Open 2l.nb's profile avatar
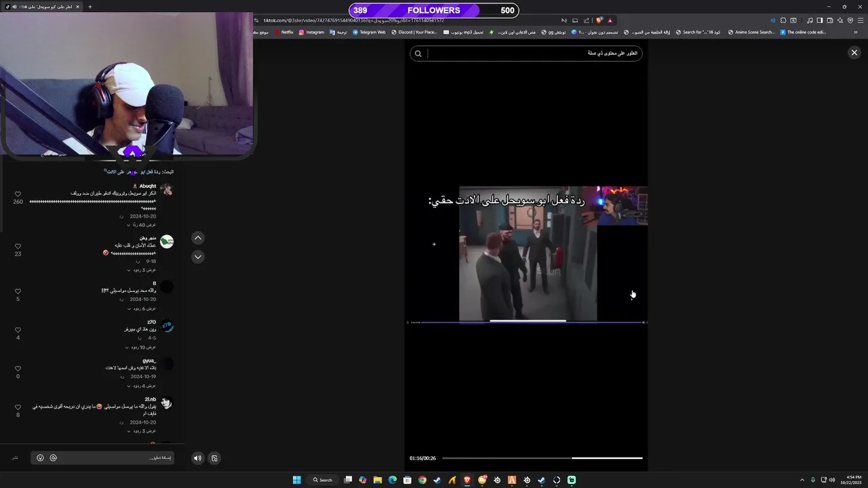This screenshot has height=488, width=868. tap(166, 403)
